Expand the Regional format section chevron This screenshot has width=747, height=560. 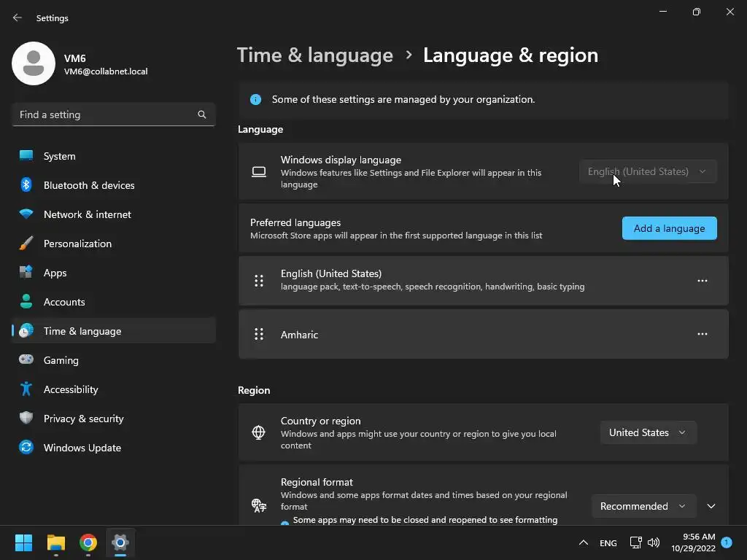tap(711, 506)
